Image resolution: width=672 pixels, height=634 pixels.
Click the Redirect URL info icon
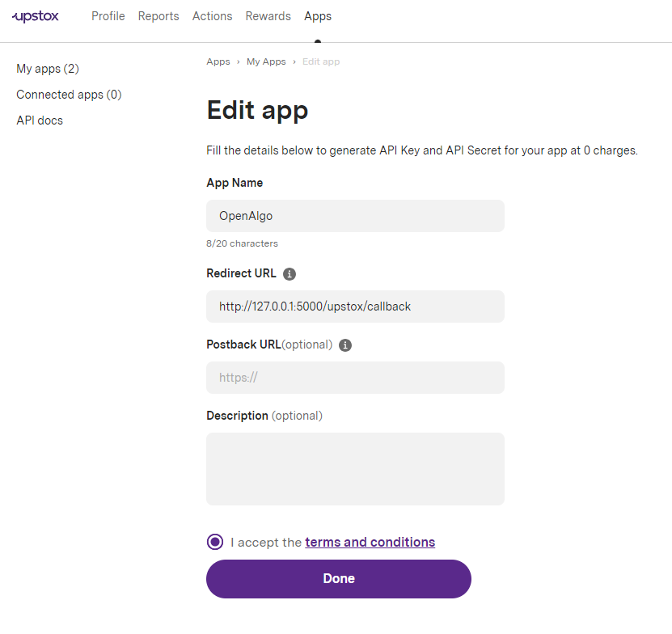(290, 274)
